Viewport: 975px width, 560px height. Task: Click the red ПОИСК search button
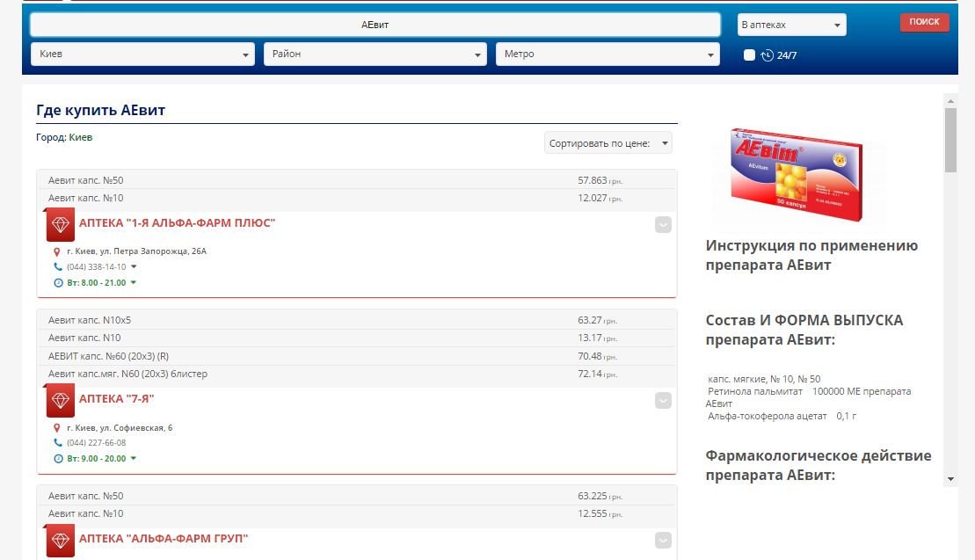tap(924, 22)
